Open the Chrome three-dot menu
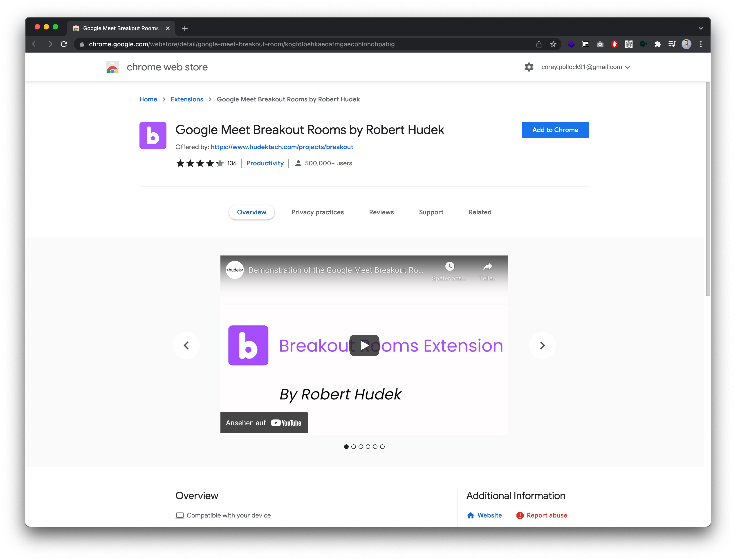Screen dimensions: 736x560 701,44
